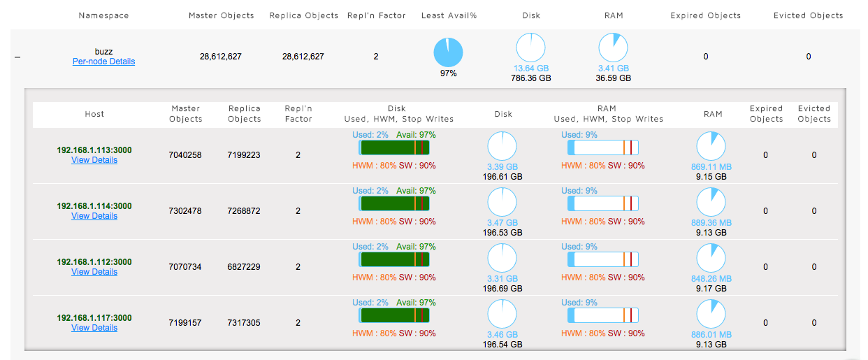View Details for host 192.168.1.112:3000
This screenshot has width=868, height=360.
click(x=94, y=272)
